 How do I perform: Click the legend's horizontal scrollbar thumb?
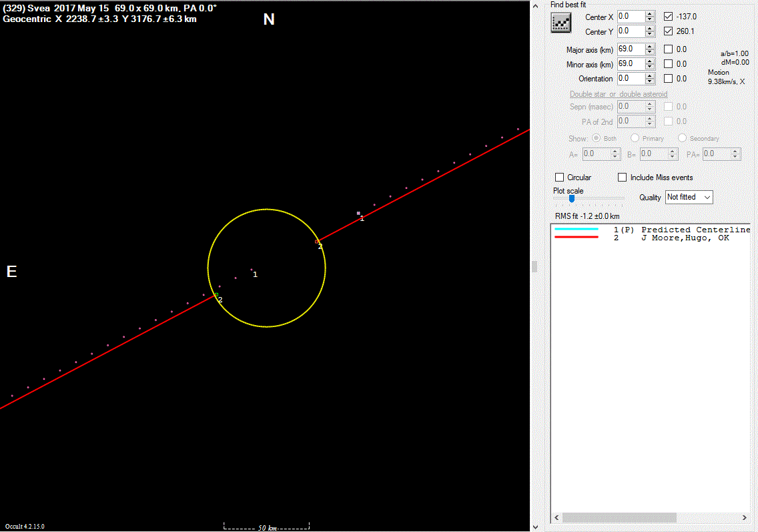(619, 518)
